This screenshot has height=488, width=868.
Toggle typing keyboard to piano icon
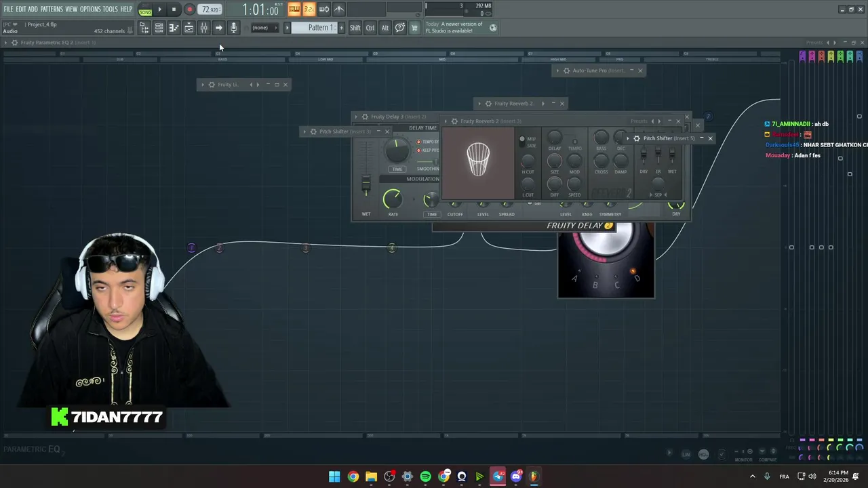point(294,9)
